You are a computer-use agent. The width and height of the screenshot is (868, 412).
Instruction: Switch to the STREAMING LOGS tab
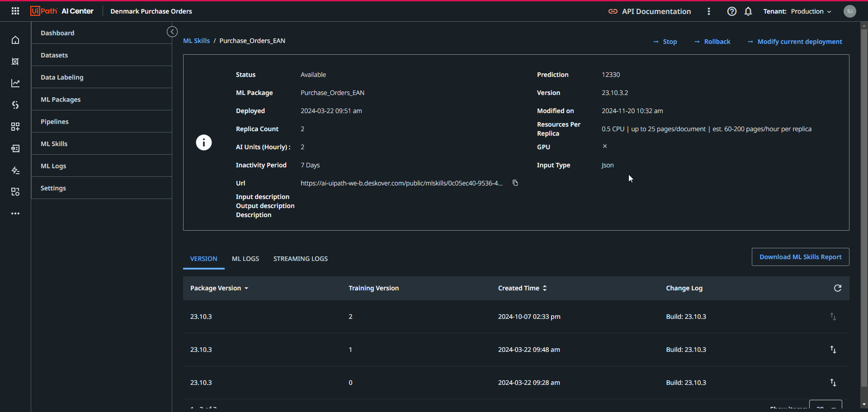300,258
